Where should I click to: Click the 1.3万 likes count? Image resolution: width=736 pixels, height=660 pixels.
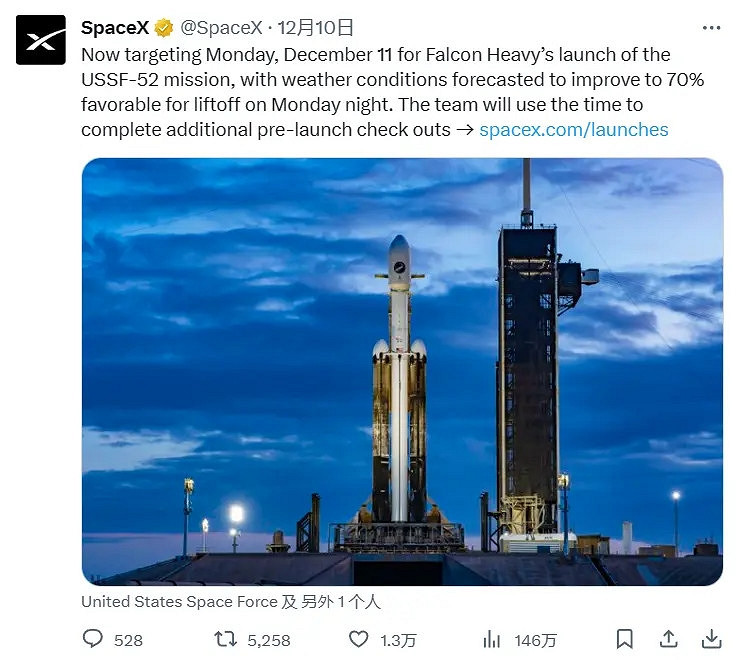396,640
